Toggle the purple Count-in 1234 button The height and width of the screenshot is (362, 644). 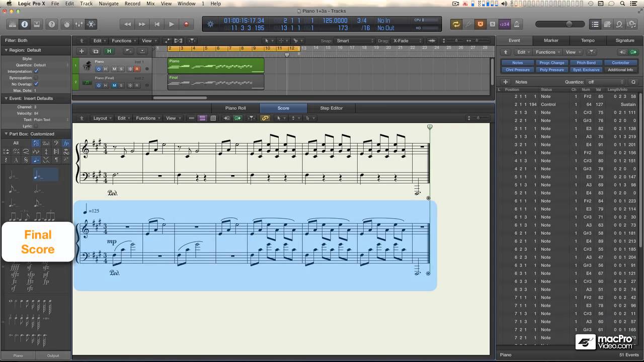pos(504,24)
